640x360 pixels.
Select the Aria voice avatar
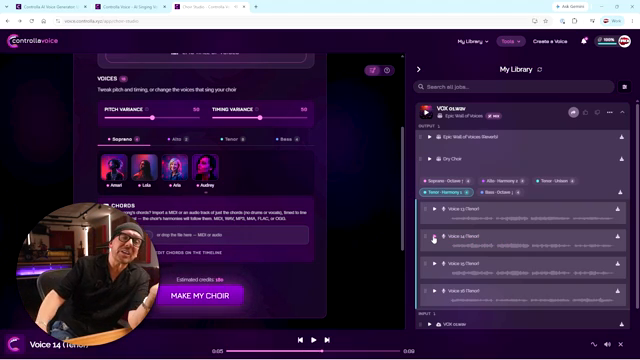point(175,167)
